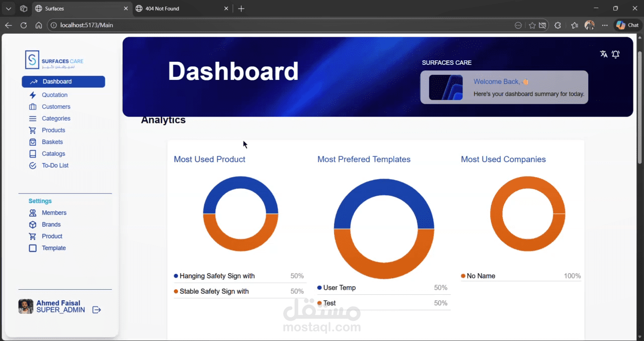Click the Quotation lightning bolt icon
Screen dimensions: 644x341
coord(33,95)
